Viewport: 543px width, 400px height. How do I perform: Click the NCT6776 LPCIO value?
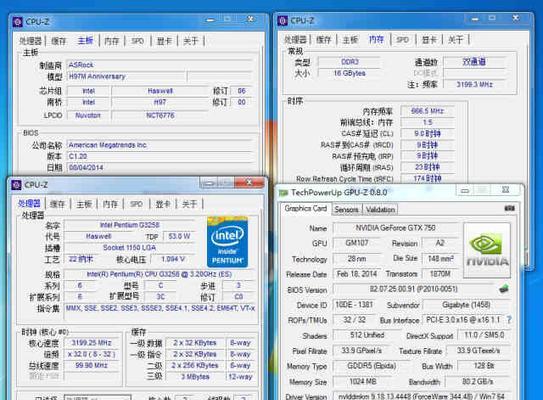[160, 115]
